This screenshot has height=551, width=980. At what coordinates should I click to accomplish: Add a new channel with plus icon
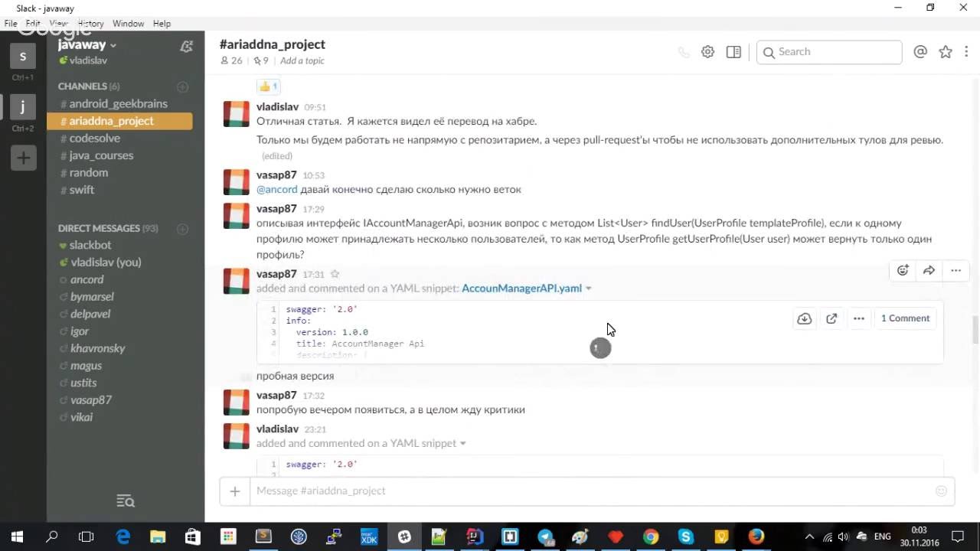click(182, 86)
